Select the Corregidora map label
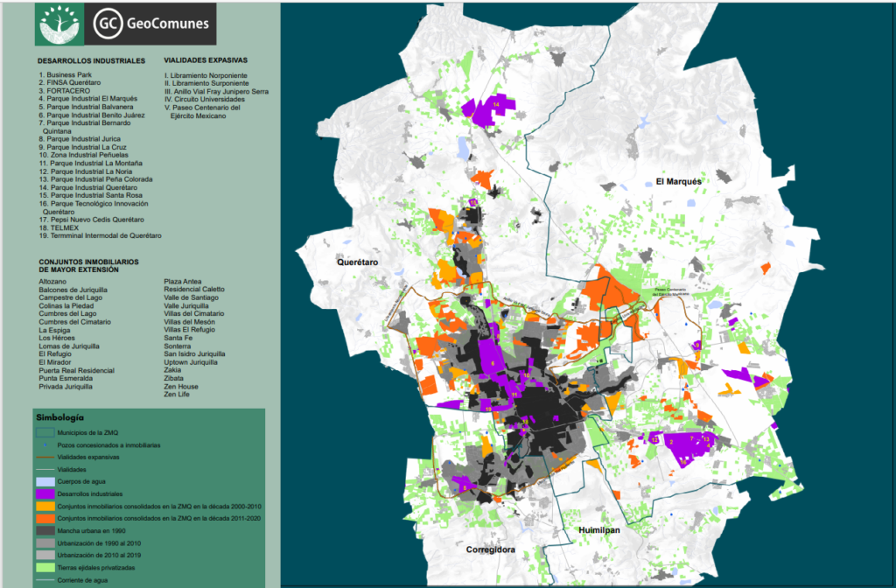This screenshot has height=588, width=896. pyautogui.click(x=490, y=549)
